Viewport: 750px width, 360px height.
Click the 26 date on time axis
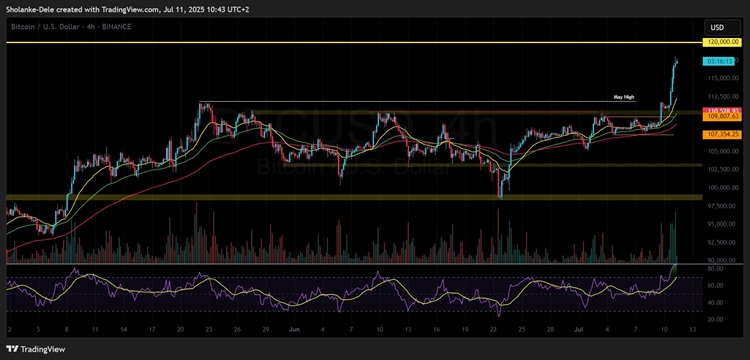point(238,330)
